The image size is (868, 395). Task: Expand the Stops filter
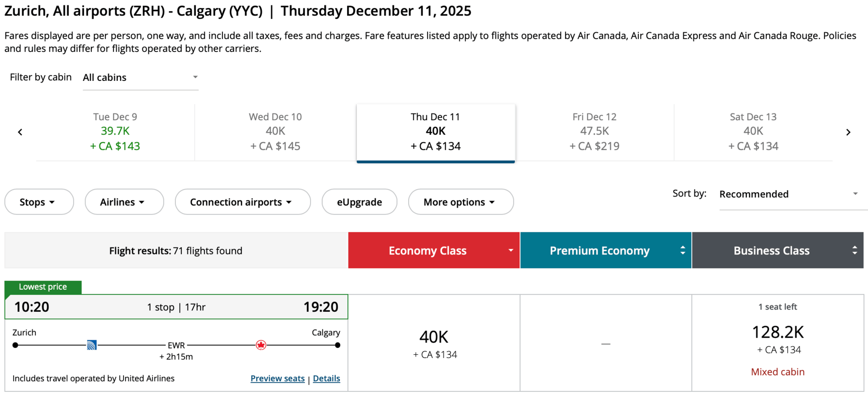click(39, 202)
